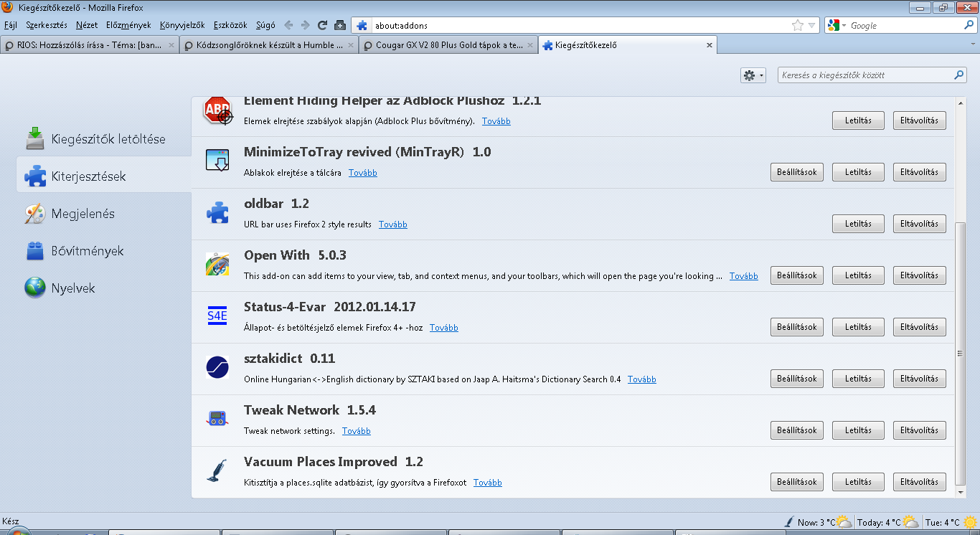Open the Szerkesztés menu

tap(47, 25)
